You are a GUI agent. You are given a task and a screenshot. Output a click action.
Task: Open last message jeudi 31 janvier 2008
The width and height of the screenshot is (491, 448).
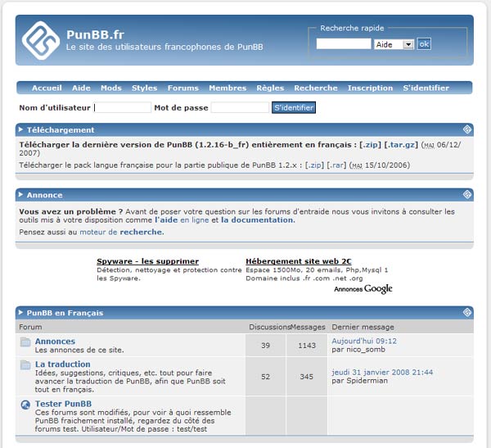coord(382,372)
